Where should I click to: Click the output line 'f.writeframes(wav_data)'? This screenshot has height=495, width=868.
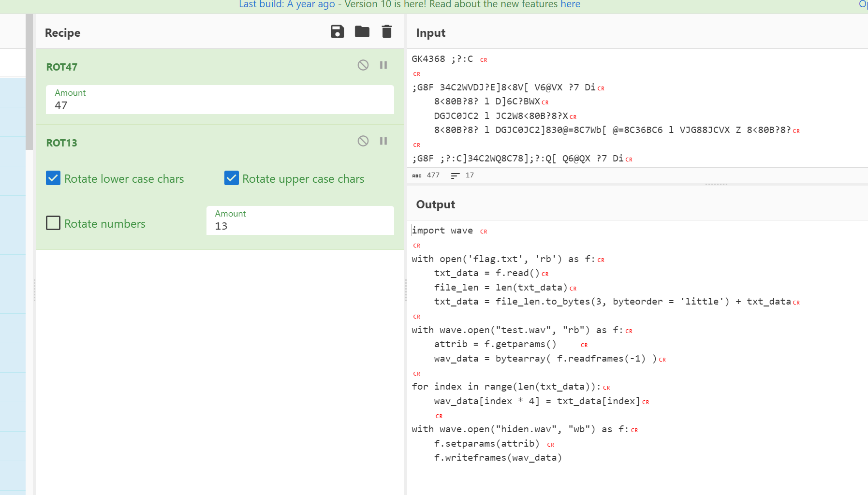click(498, 458)
